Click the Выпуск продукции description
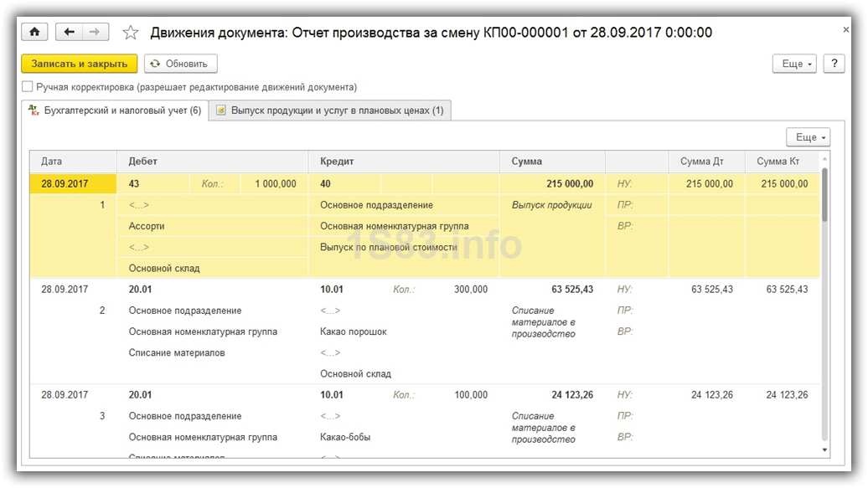 (552, 205)
